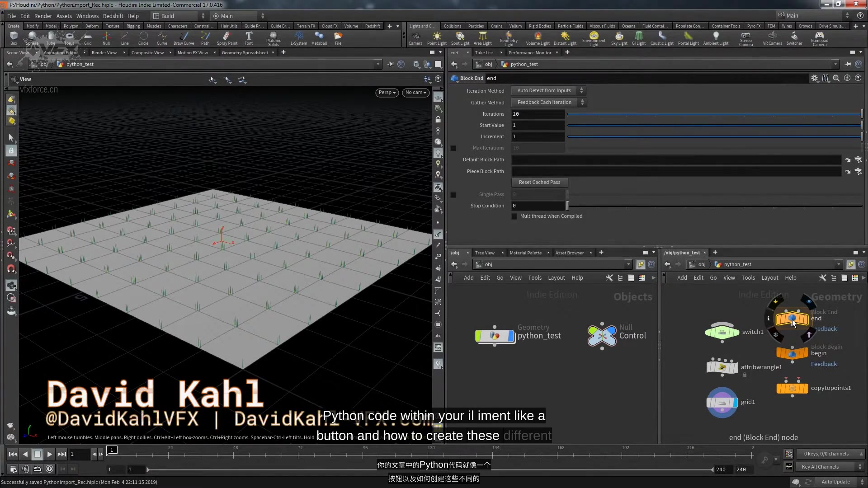Add a Point Light from shelf
The width and height of the screenshot is (868, 488).
(437, 38)
